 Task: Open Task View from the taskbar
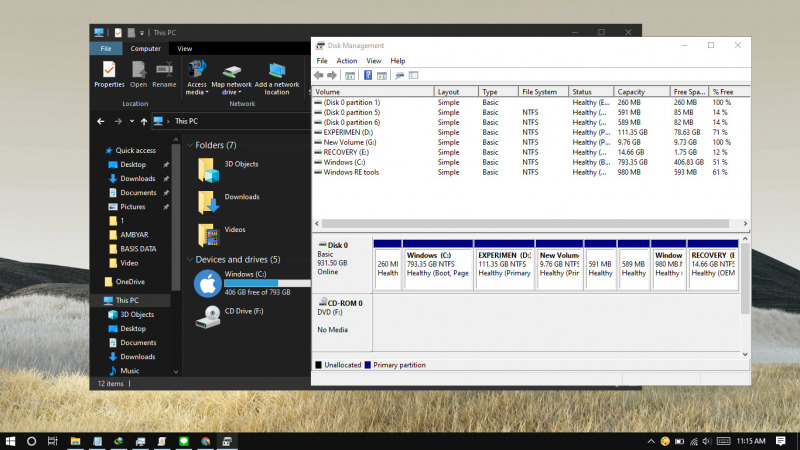coord(53,441)
